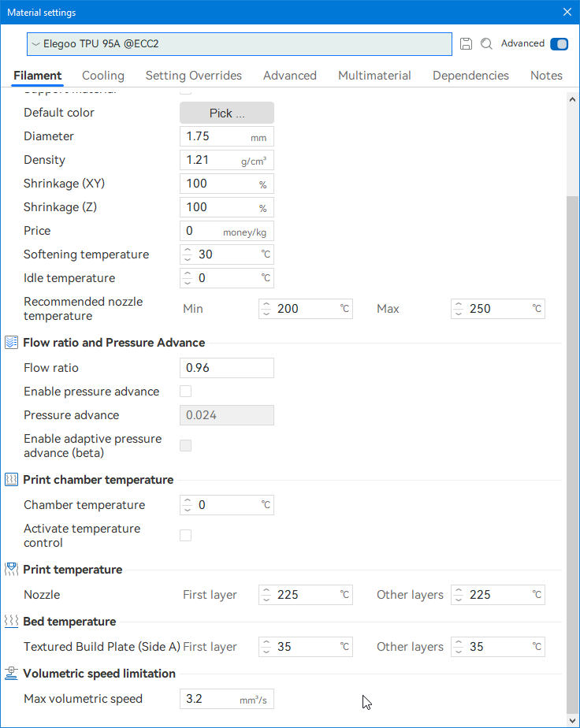Screen dimensions: 580x728
Task: Click the Chamber temperature spinner arrows
Action: (188, 505)
